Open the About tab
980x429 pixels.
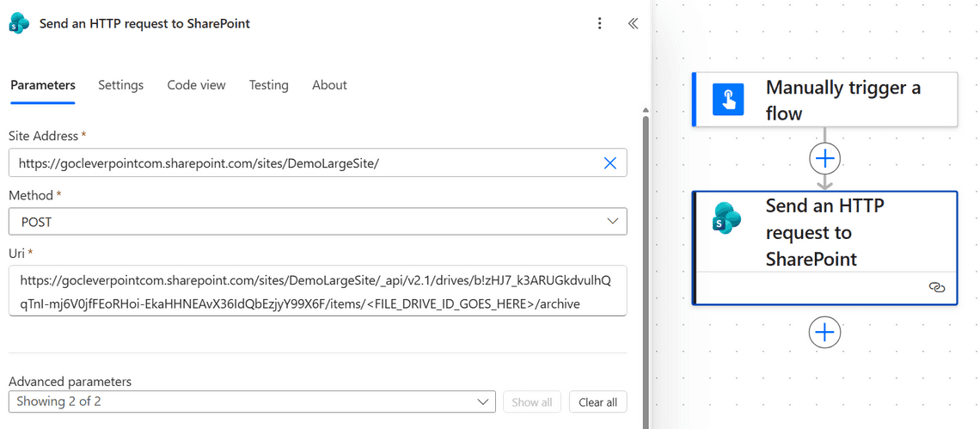(x=329, y=85)
